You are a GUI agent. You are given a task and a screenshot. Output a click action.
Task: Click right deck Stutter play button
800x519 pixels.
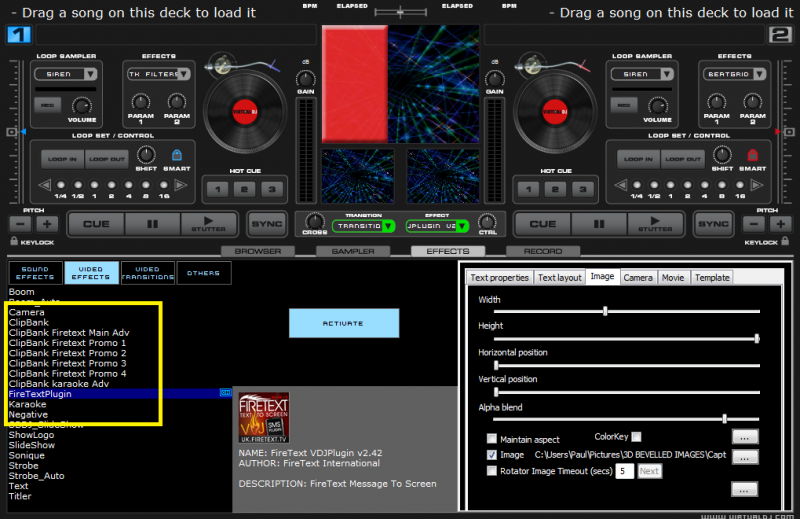pos(655,224)
